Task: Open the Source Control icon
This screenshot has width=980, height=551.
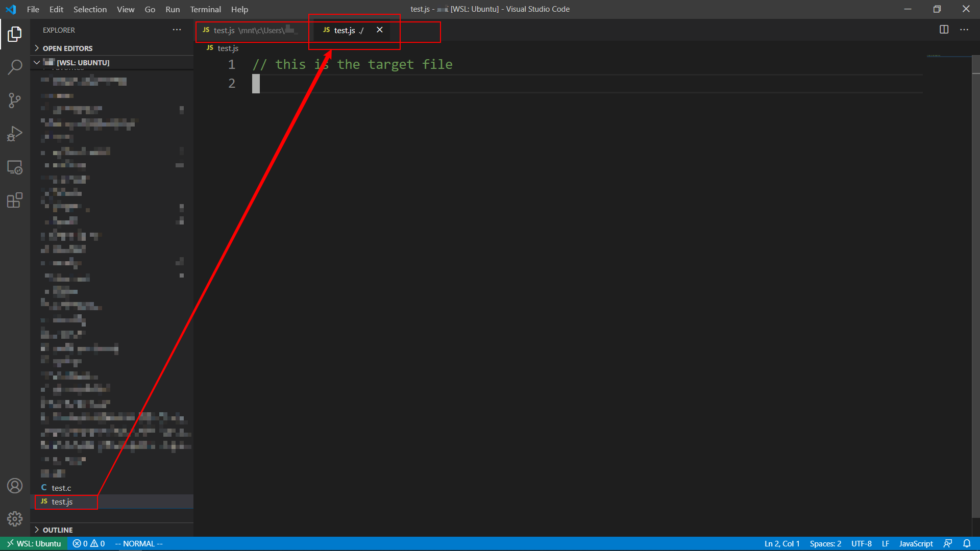Action: 15,100
